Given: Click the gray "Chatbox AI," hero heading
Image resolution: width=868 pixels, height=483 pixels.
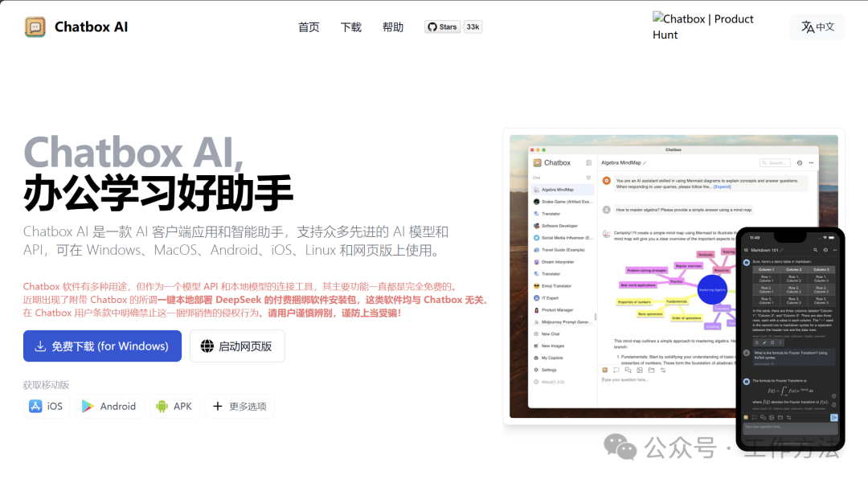Looking at the screenshot, I should click(x=133, y=152).
